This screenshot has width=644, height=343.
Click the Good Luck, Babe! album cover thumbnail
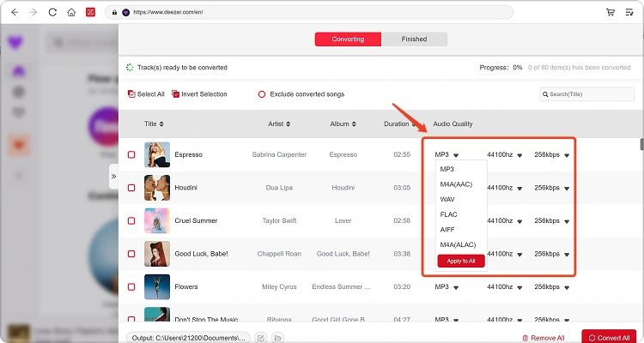tap(157, 254)
